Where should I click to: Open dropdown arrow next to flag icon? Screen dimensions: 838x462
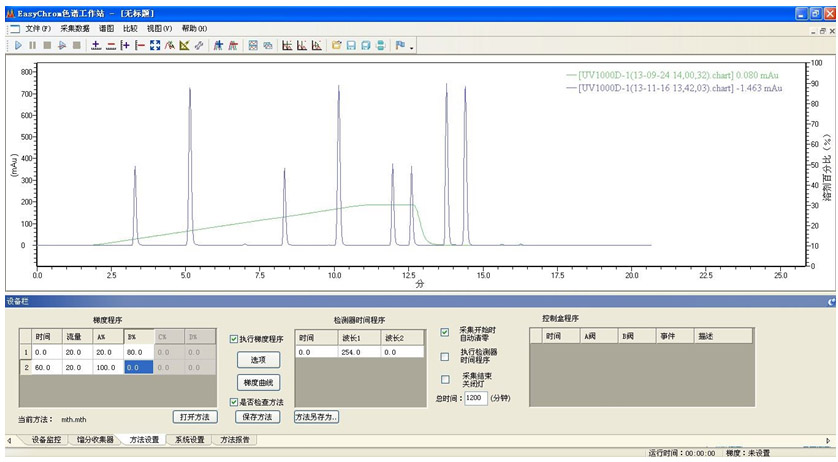pyautogui.click(x=412, y=47)
